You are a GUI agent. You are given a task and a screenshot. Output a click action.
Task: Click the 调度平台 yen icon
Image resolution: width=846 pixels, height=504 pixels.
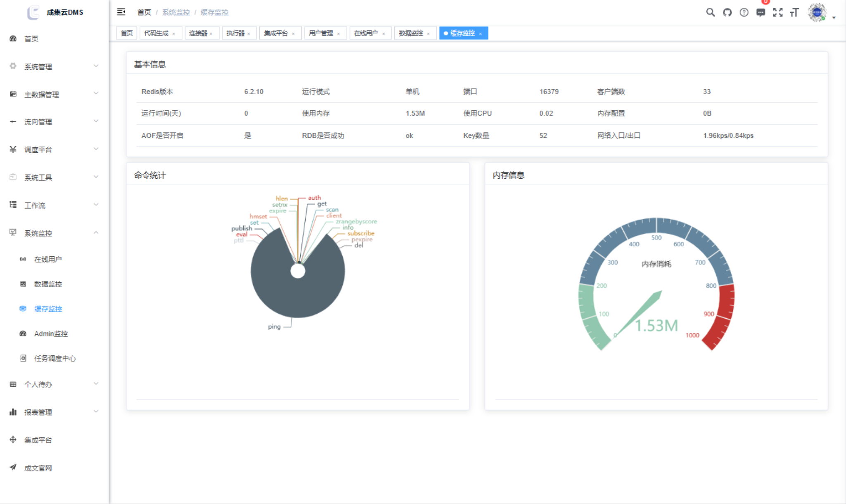[x=13, y=149]
